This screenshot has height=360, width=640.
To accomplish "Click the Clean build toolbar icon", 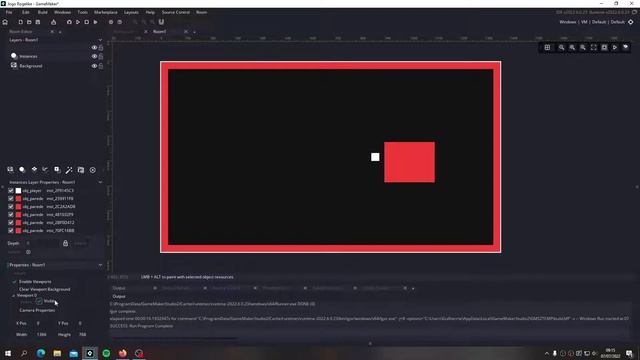I will point(96,22).
